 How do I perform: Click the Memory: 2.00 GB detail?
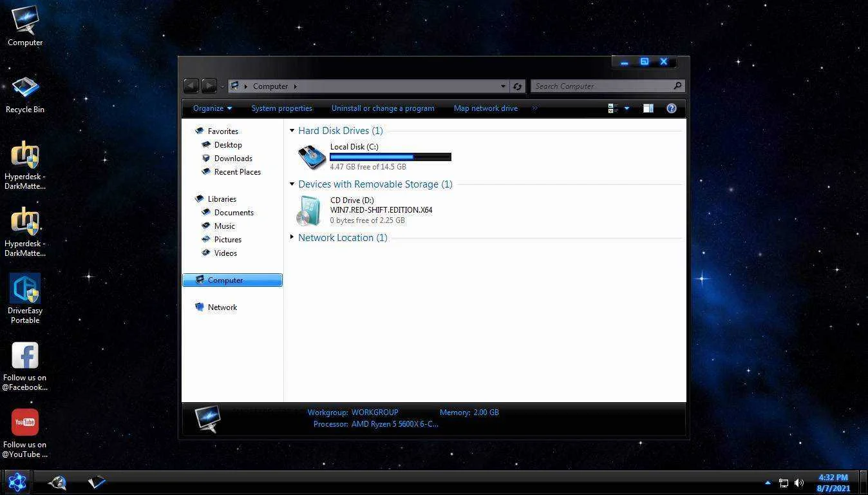(x=469, y=412)
